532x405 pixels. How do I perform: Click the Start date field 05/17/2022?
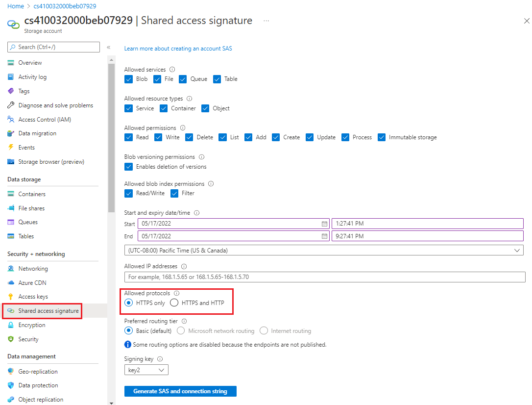pyautogui.click(x=234, y=224)
